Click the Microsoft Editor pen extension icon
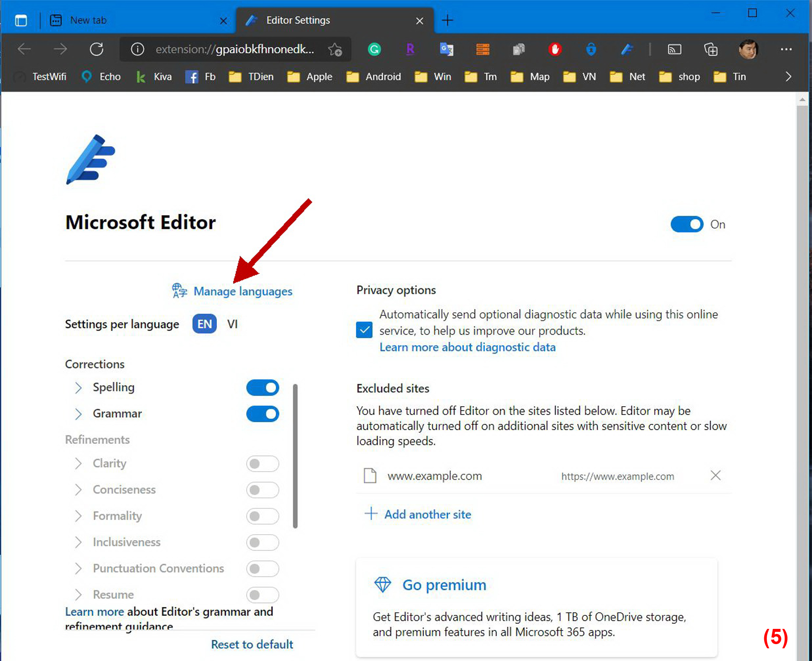 click(x=627, y=49)
